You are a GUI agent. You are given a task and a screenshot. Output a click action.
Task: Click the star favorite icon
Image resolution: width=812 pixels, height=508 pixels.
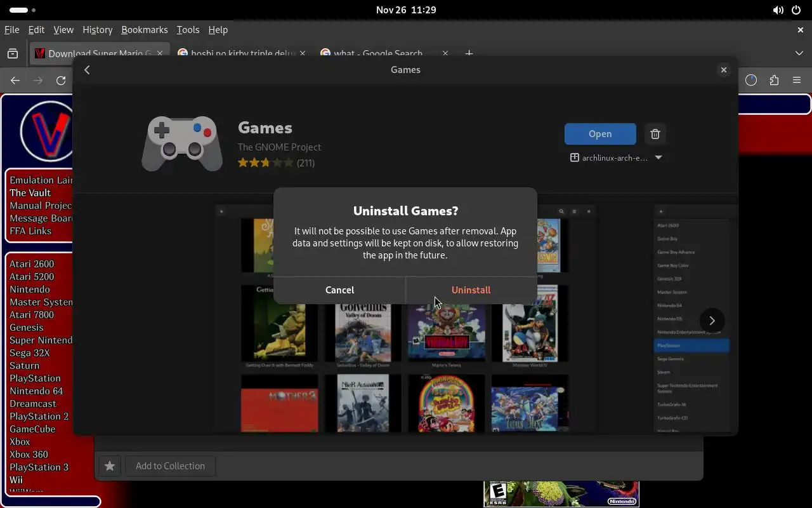[110, 466]
